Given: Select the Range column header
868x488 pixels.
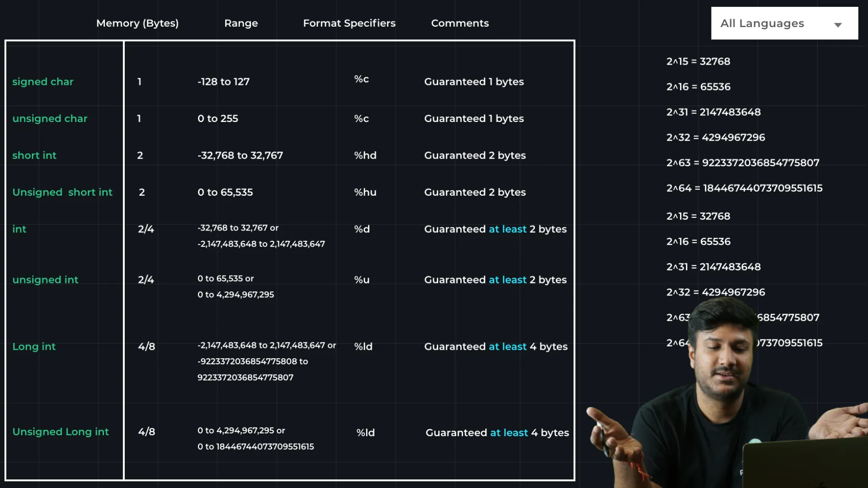Looking at the screenshot, I should pyautogui.click(x=241, y=23).
